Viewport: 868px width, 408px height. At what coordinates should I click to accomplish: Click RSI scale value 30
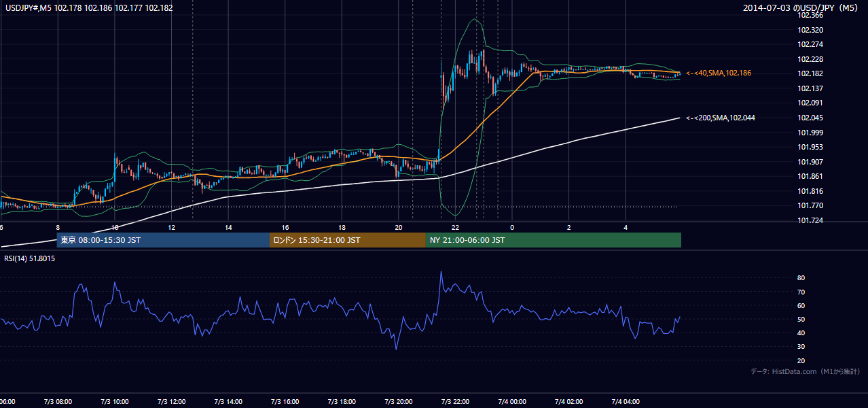[x=801, y=347]
